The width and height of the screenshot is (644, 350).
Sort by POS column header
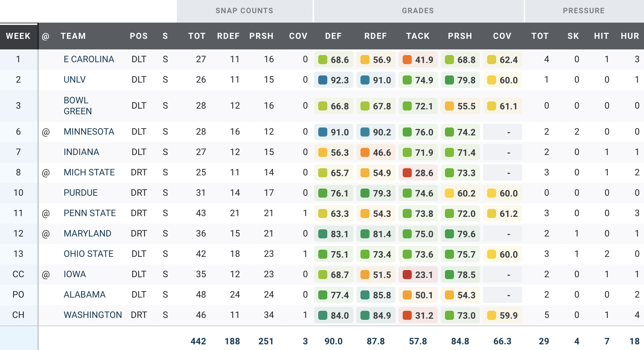(139, 36)
